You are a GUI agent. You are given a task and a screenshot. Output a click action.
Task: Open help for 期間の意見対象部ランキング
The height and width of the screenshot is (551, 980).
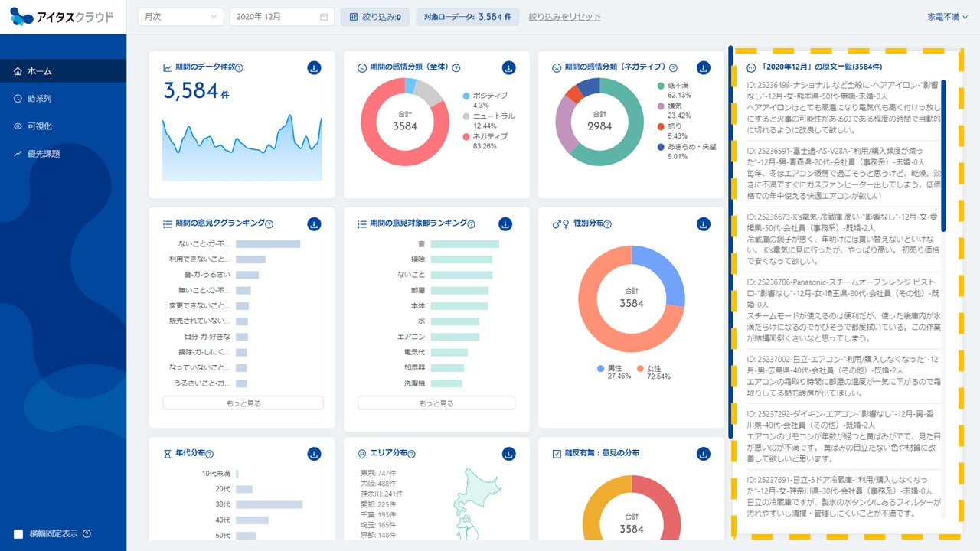click(471, 224)
